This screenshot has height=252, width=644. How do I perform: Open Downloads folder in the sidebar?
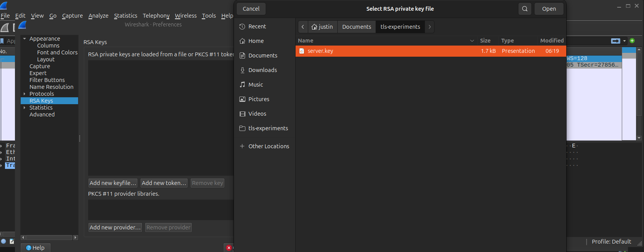(262, 70)
